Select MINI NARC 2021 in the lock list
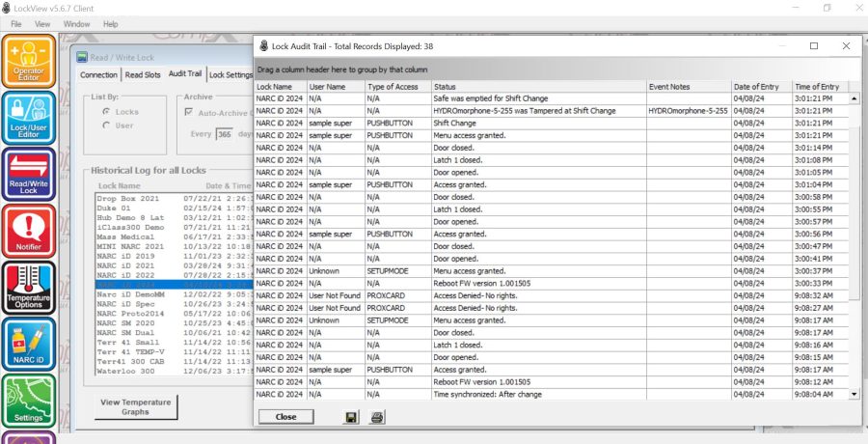 pos(174,246)
